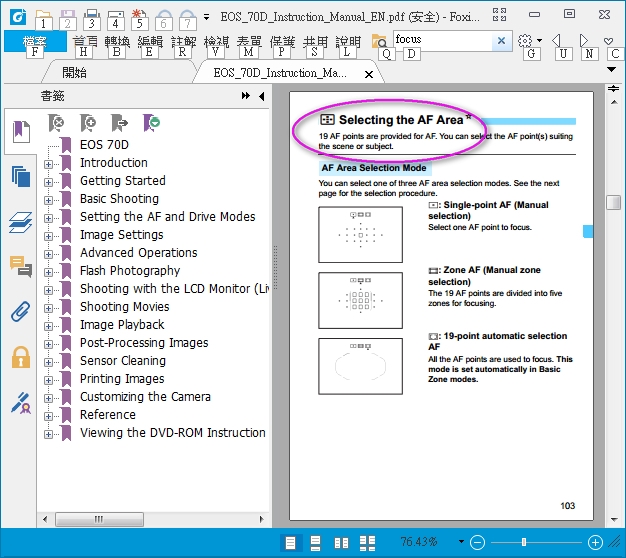The width and height of the screenshot is (626, 558).
Task: Click the bookmark move-right arrow icon
Action: pos(119,123)
